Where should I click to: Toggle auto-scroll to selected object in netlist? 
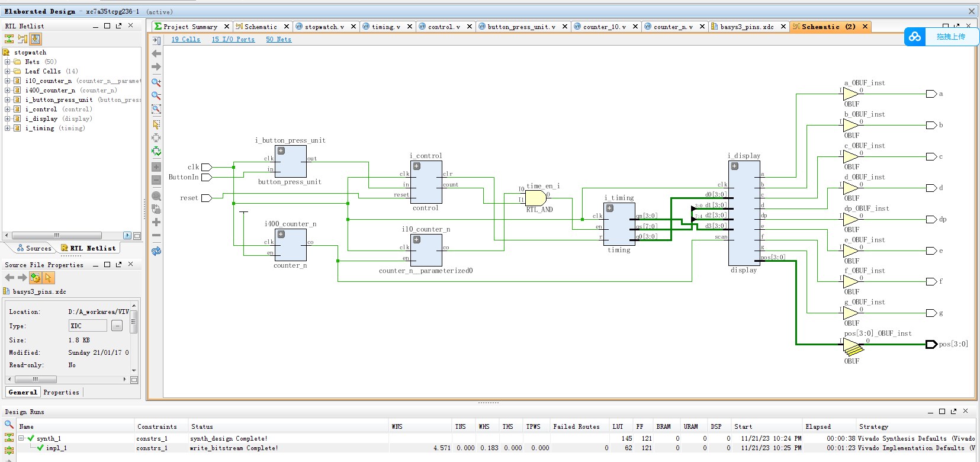[x=36, y=39]
